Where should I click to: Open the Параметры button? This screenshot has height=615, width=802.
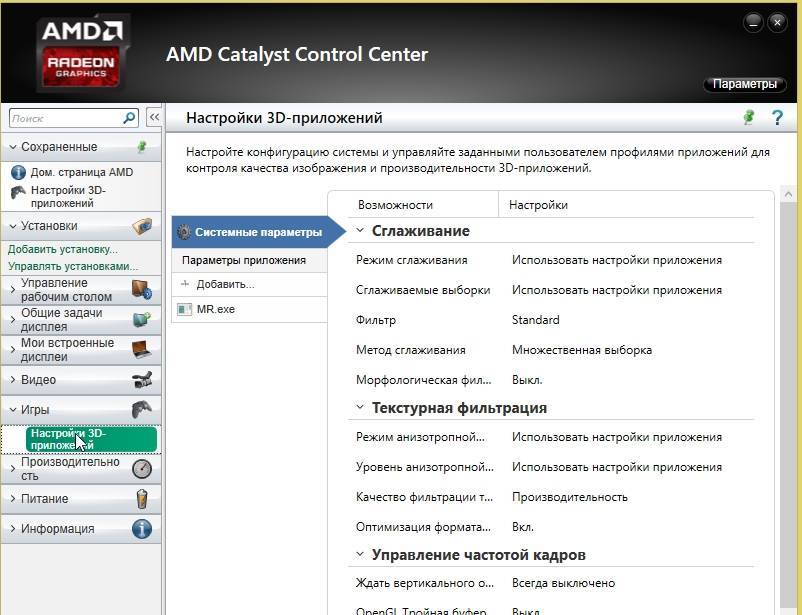point(745,84)
